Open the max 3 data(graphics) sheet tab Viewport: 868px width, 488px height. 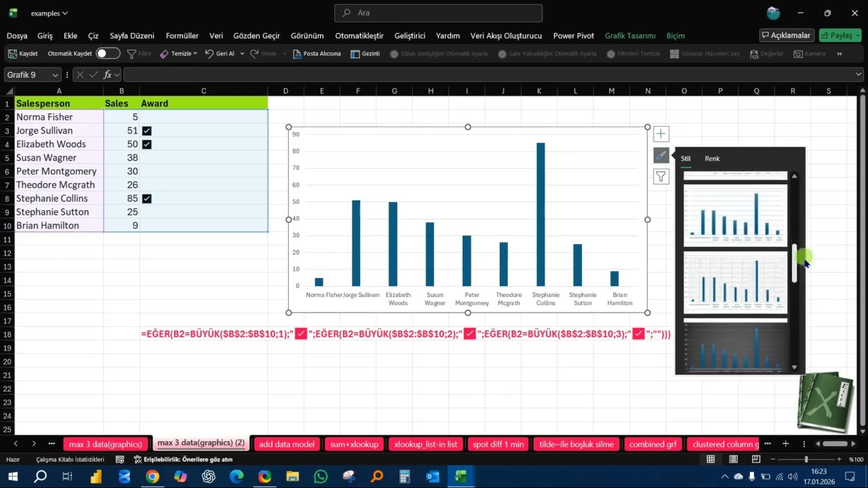[106, 444]
